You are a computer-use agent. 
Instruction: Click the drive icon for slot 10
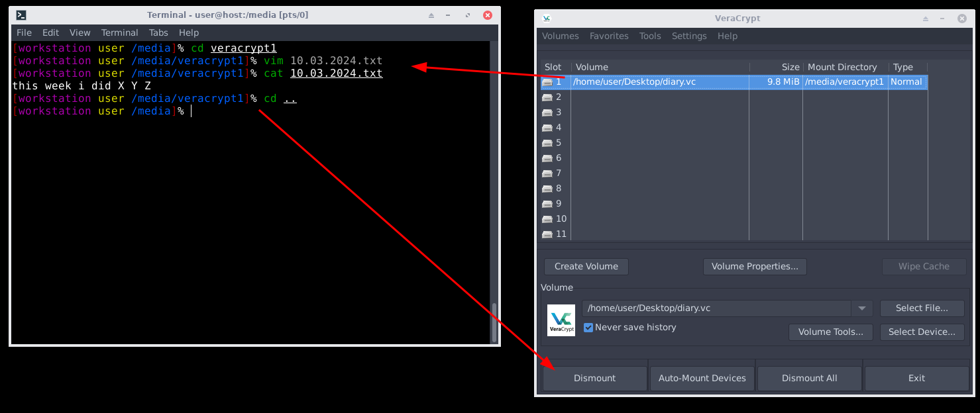[547, 219]
